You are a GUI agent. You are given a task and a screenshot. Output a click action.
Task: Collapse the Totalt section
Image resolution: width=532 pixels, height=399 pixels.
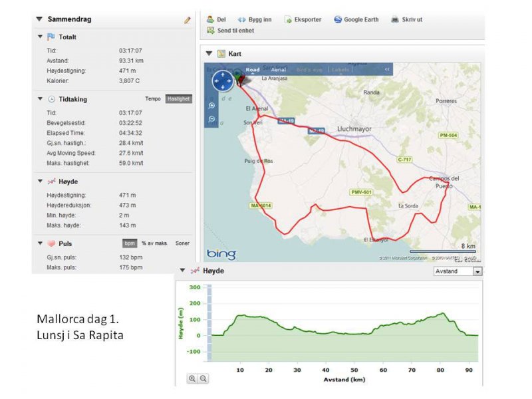click(x=40, y=37)
